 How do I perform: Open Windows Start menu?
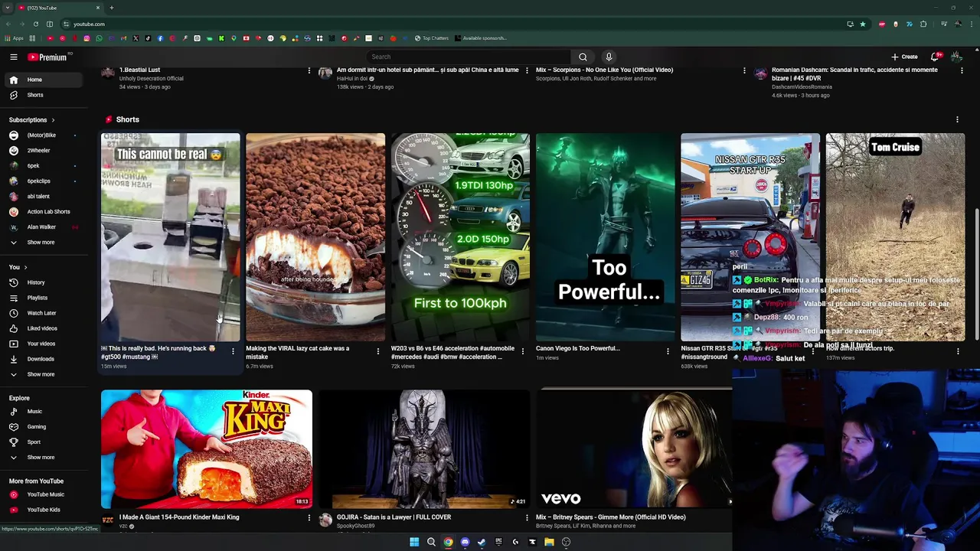[x=414, y=542]
